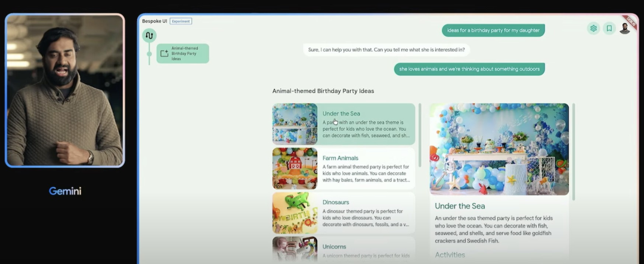Select the Farm Animals party card

(x=344, y=168)
